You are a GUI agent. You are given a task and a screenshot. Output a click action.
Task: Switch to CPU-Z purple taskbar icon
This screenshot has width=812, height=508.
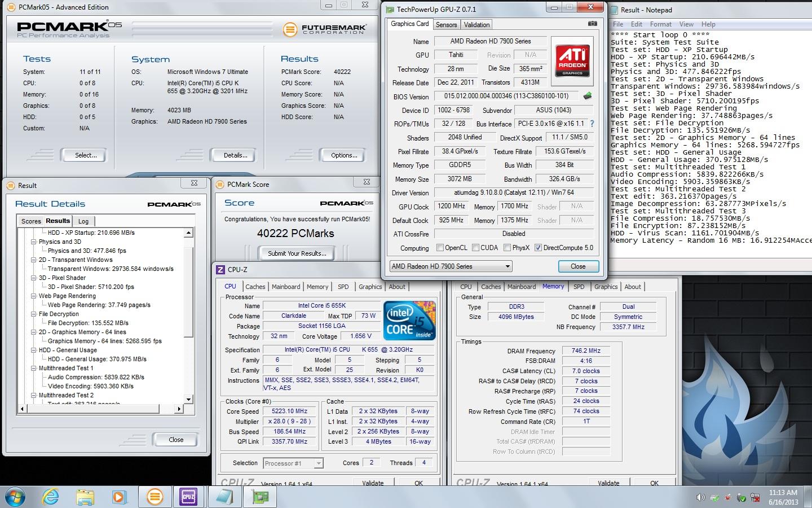[x=188, y=497]
